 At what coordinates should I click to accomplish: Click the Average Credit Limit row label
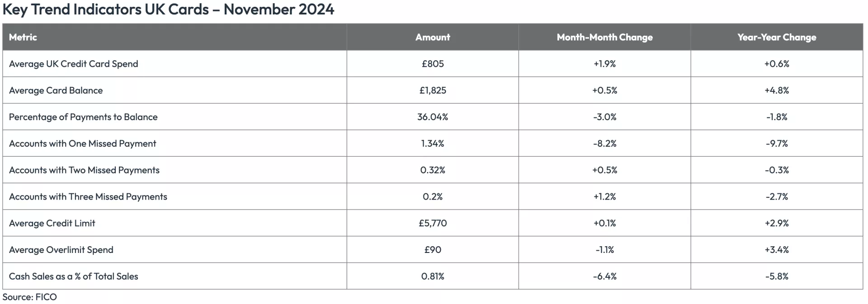click(x=52, y=223)
